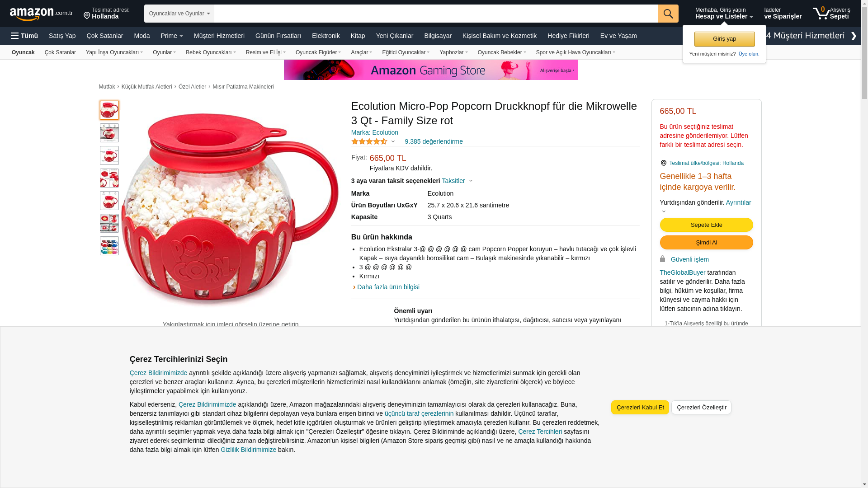Expand the Taksitler installment options
The width and height of the screenshot is (868, 488).
[457, 181]
